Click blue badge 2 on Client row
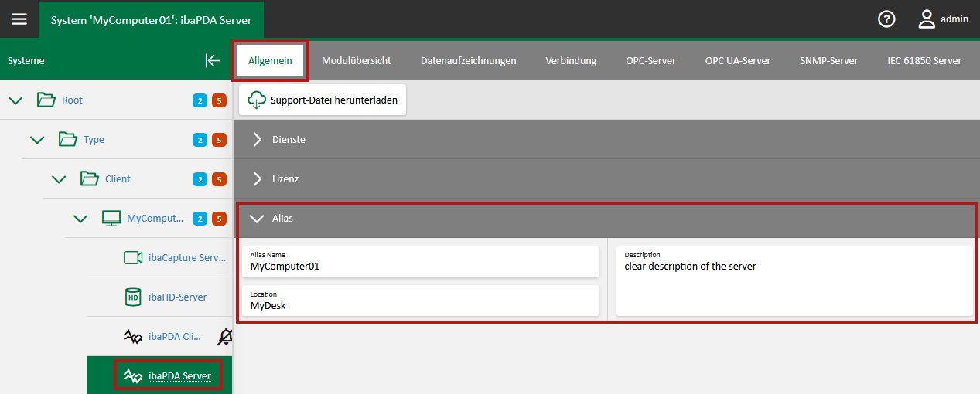This screenshot has height=394, width=980. pyautogui.click(x=200, y=179)
